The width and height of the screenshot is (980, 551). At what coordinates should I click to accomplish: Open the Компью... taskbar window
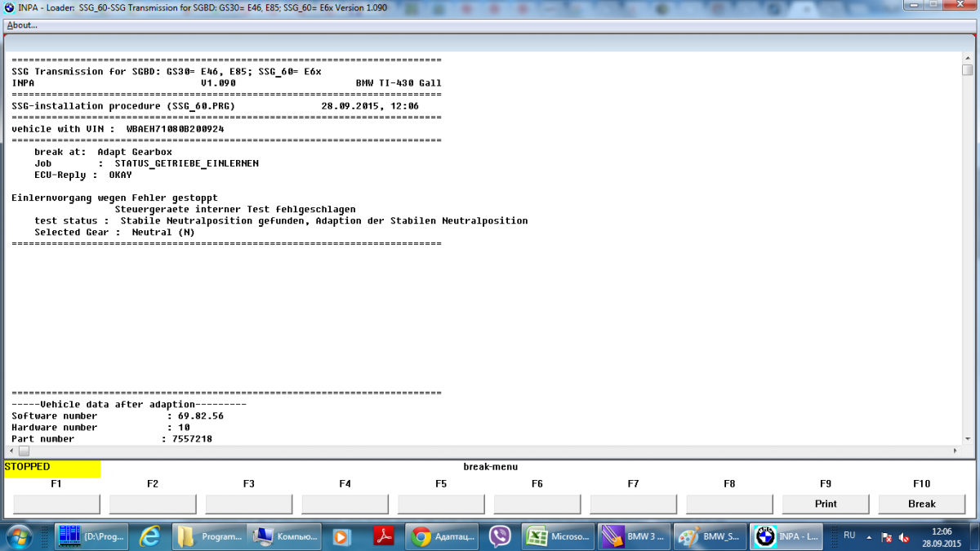pos(285,537)
